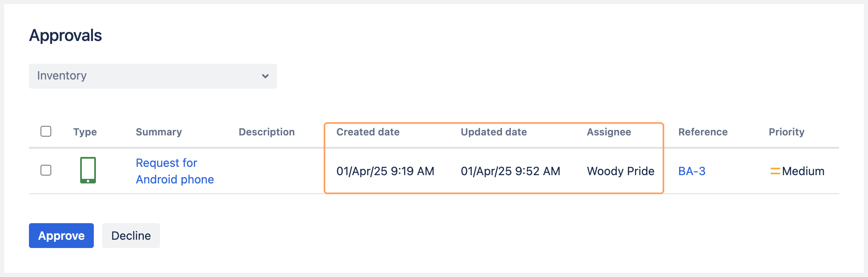Click the Reference column header
Viewport: 868px width, 277px height.
click(703, 132)
